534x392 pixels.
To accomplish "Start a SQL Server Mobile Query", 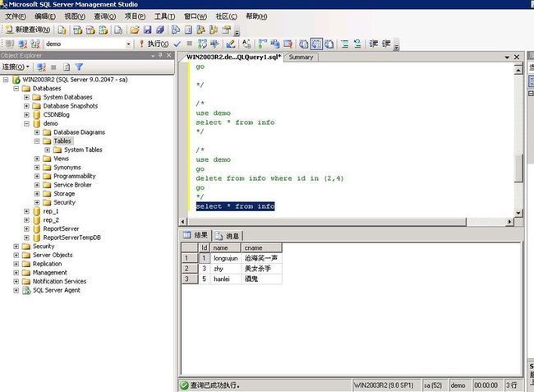I will [118, 30].
